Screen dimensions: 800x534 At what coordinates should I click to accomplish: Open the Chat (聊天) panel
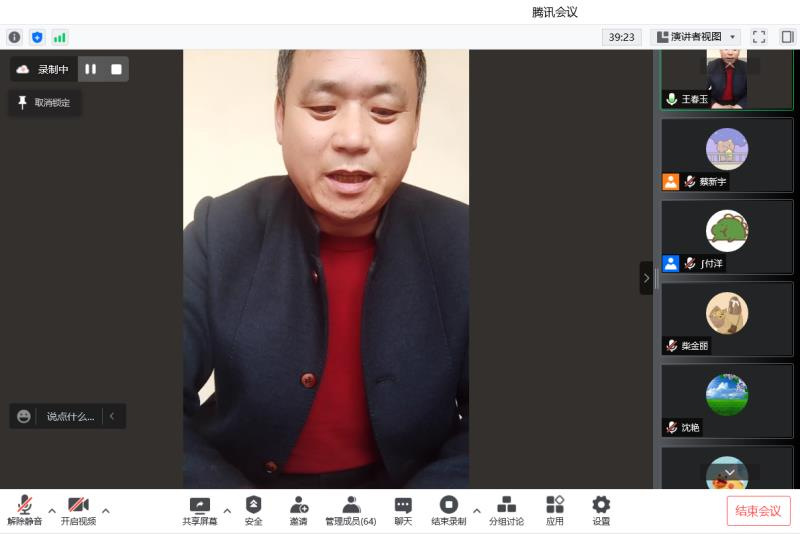[x=403, y=511]
